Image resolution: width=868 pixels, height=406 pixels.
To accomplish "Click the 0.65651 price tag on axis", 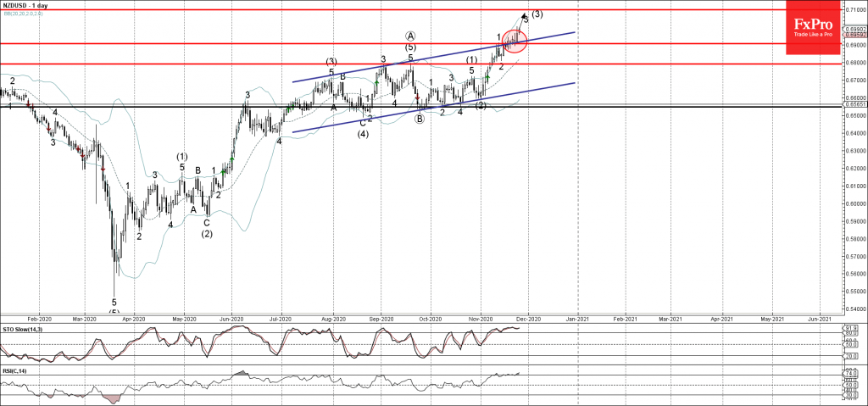I will tap(854, 105).
